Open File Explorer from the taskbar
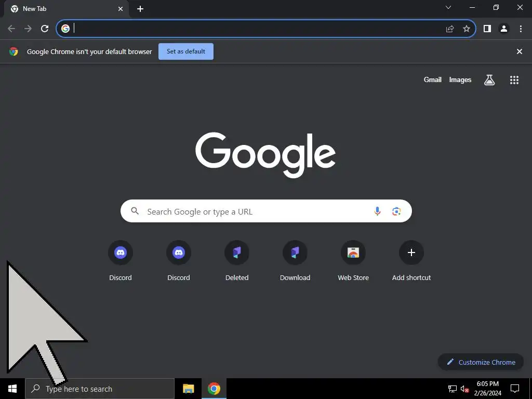532x399 pixels. pyautogui.click(x=188, y=389)
